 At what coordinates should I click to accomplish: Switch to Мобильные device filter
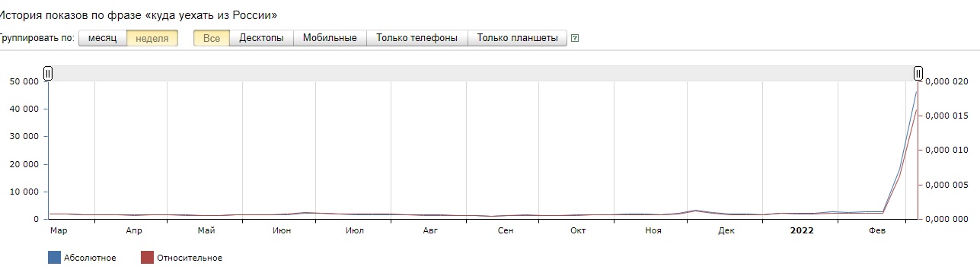[x=330, y=38]
